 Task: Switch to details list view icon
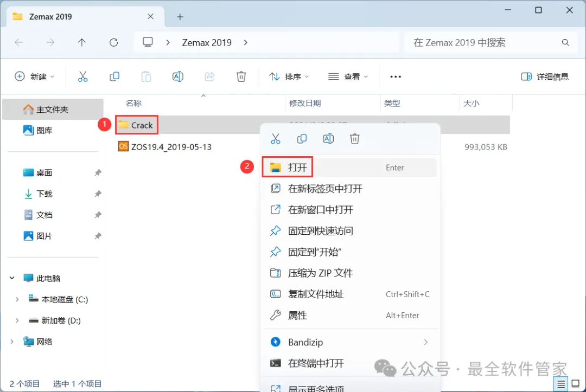pos(560,384)
